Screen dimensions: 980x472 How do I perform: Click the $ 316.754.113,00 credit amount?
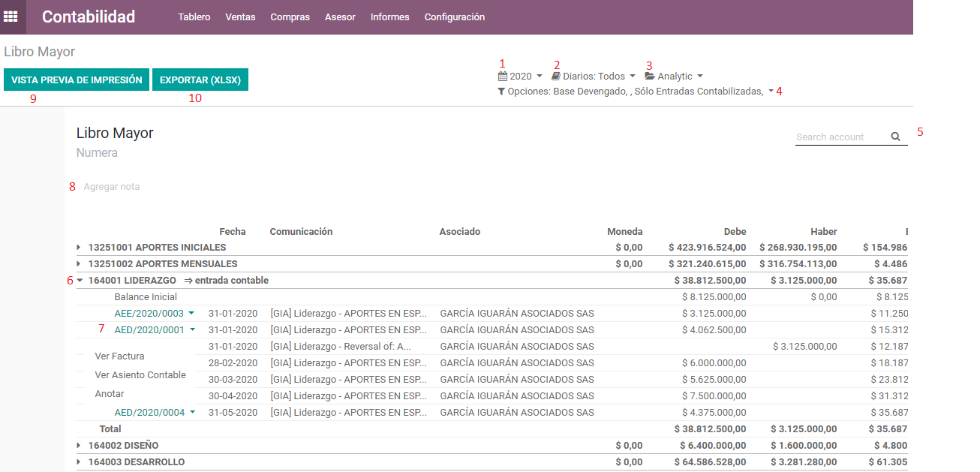(798, 263)
